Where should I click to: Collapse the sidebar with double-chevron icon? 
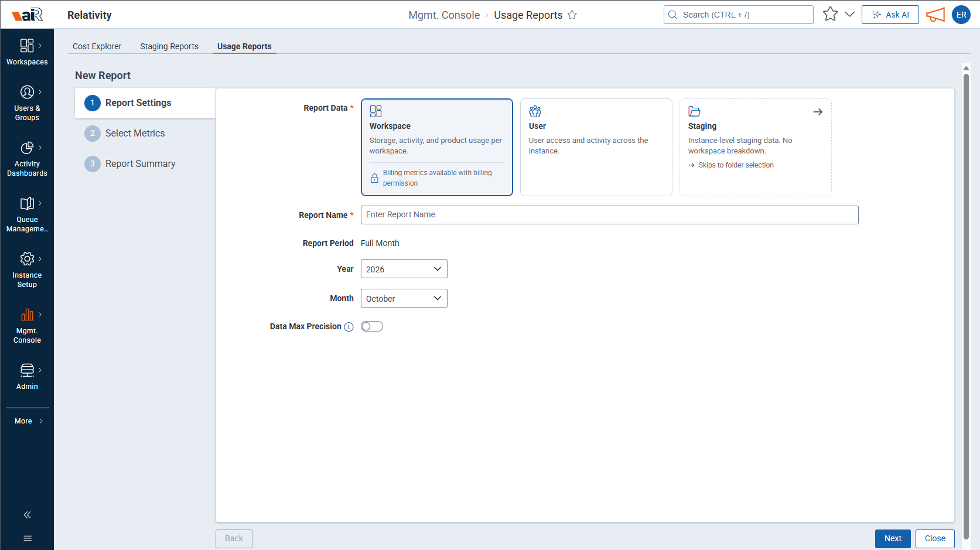tap(27, 515)
